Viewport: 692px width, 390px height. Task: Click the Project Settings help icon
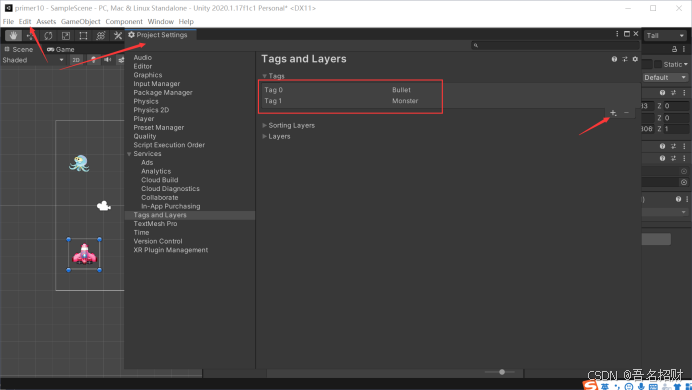614,59
